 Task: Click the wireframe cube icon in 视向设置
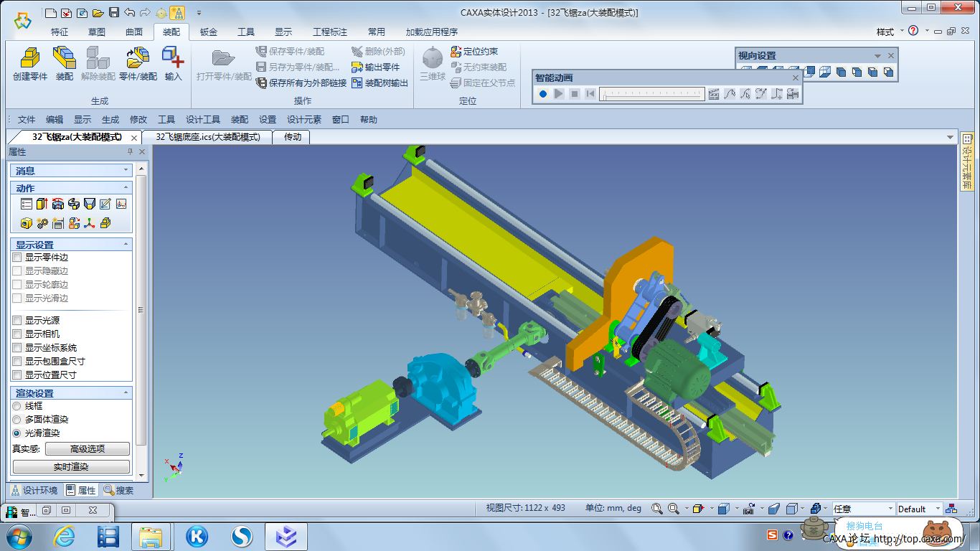coord(825,72)
